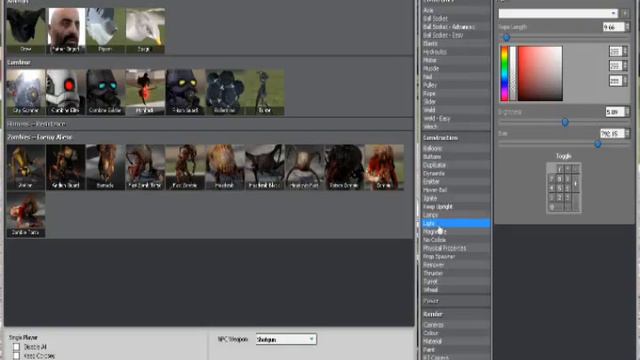This screenshot has height=360, width=640.
Task: Collapse the Combine NPC category
Action: click(209, 62)
